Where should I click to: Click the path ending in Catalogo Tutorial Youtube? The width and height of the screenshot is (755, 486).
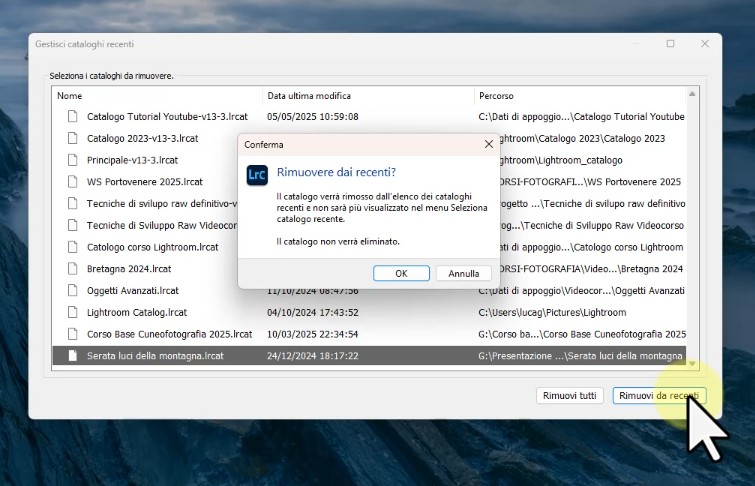tap(581, 117)
